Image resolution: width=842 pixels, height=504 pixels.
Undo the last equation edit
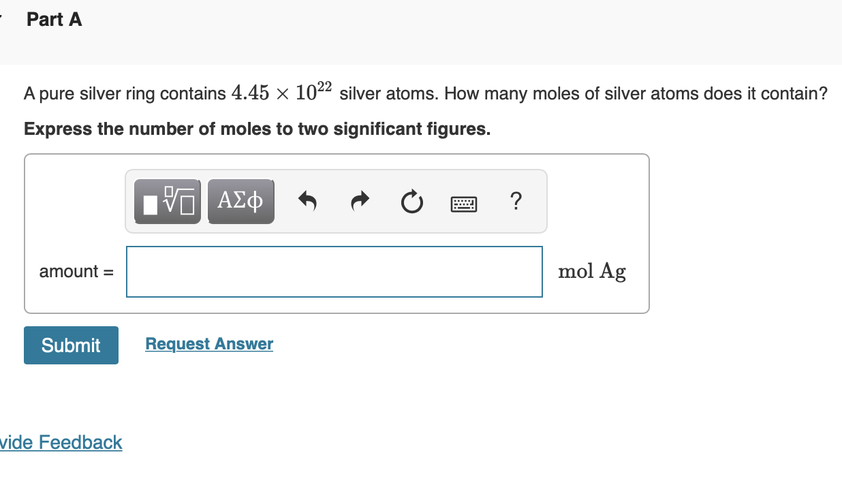coord(307,201)
